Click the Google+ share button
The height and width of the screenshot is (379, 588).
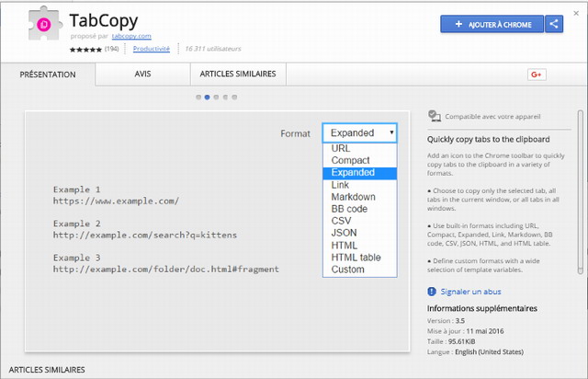pyautogui.click(x=537, y=75)
